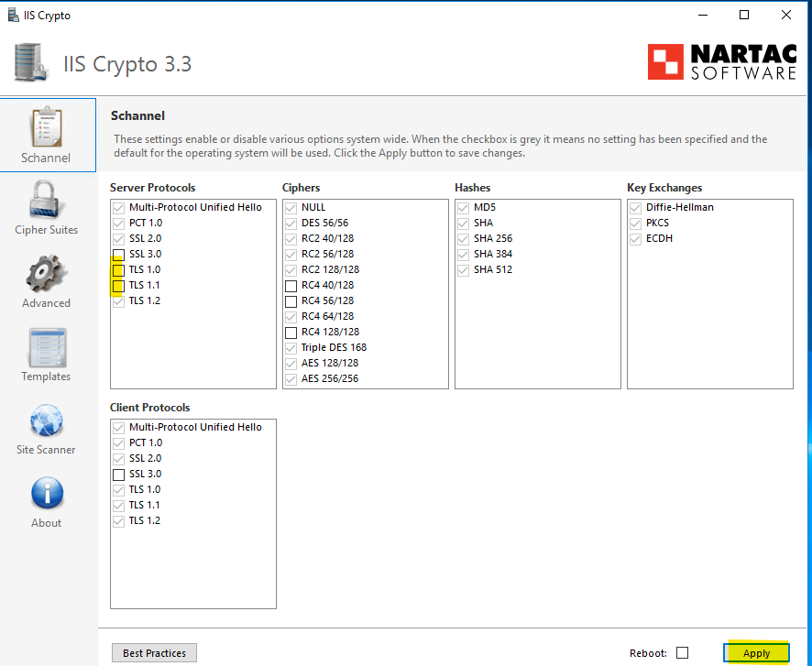Toggle the RC4 64/128 cipher checkbox
Image resolution: width=812 pixels, height=666 pixels.
(291, 317)
